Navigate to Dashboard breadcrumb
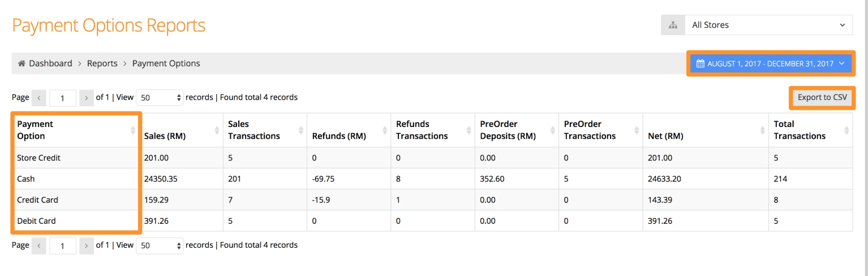Image resolution: width=868 pixels, height=276 pixels. pyautogui.click(x=50, y=63)
